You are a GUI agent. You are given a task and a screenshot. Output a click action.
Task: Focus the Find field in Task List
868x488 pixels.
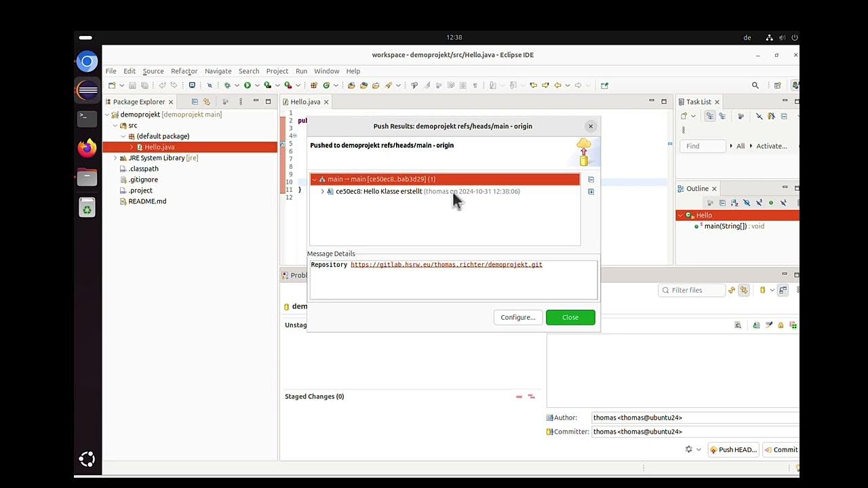click(703, 146)
